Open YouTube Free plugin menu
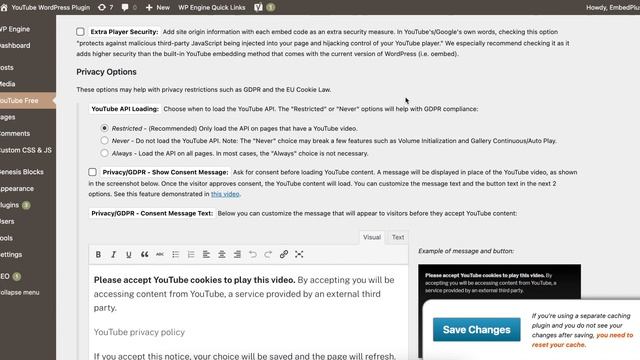The width and height of the screenshot is (640, 360). [28, 100]
